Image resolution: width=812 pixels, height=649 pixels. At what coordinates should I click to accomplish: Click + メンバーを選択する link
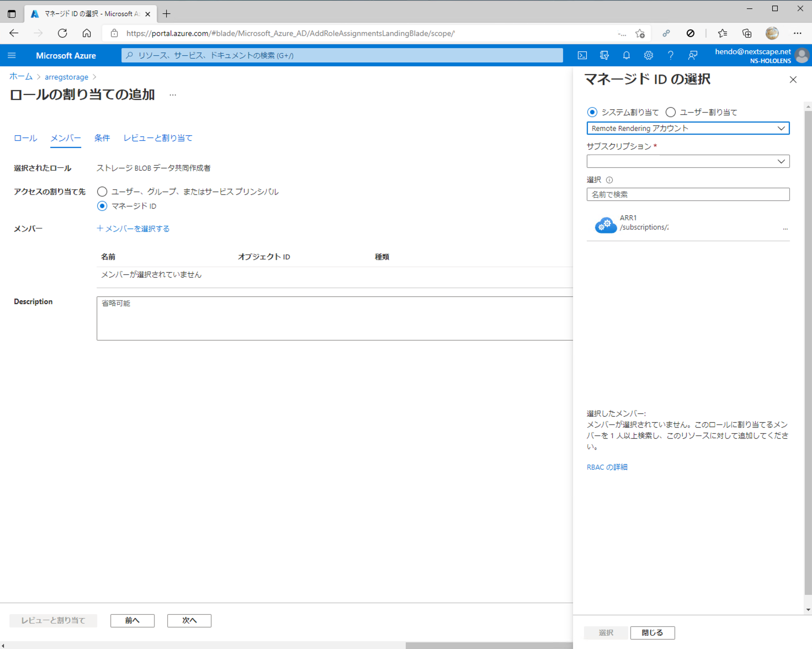coord(133,228)
